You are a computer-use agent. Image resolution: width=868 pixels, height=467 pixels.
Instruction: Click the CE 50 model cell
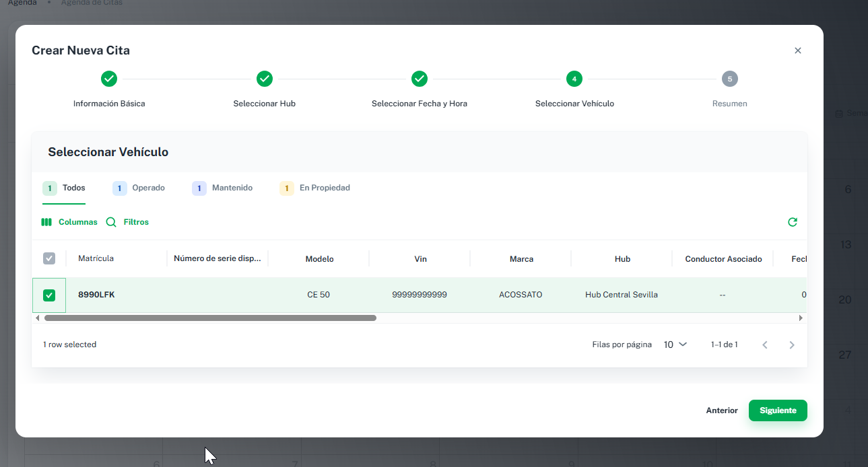pyautogui.click(x=319, y=295)
